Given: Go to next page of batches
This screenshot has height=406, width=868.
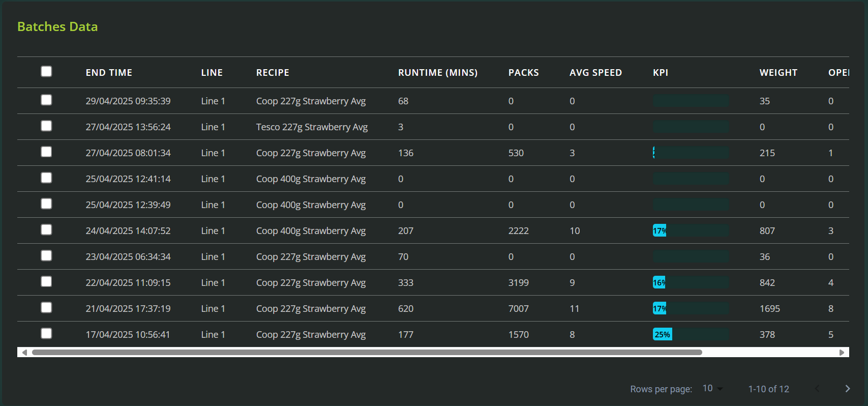Looking at the screenshot, I should [x=847, y=389].
